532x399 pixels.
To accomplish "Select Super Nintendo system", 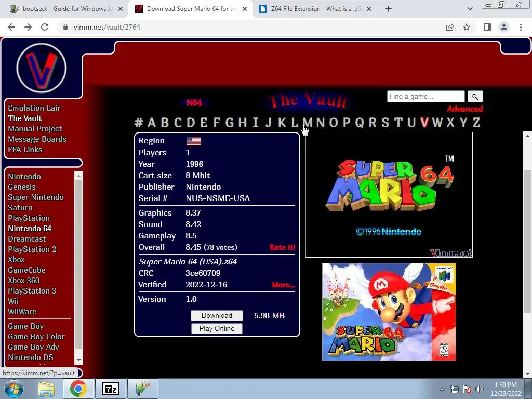I will tap(36, 197).
